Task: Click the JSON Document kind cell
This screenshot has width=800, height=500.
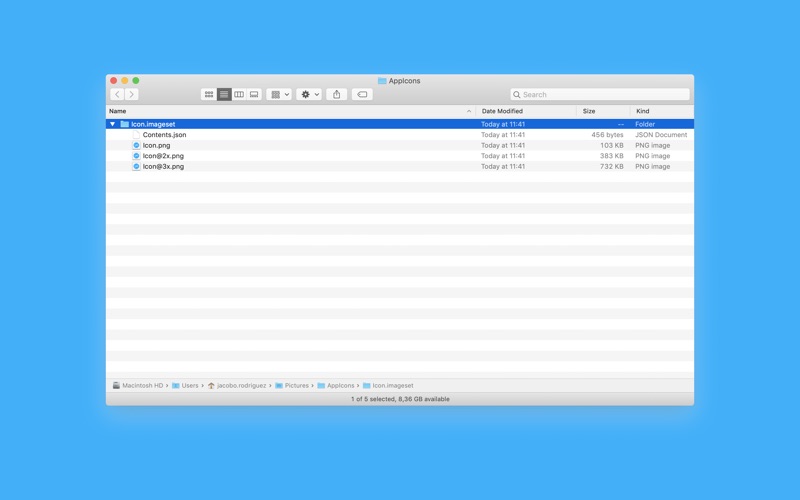Action: pos(661,135)
